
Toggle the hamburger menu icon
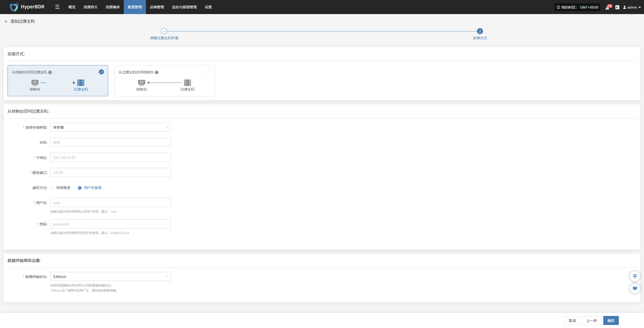(57, 7)
